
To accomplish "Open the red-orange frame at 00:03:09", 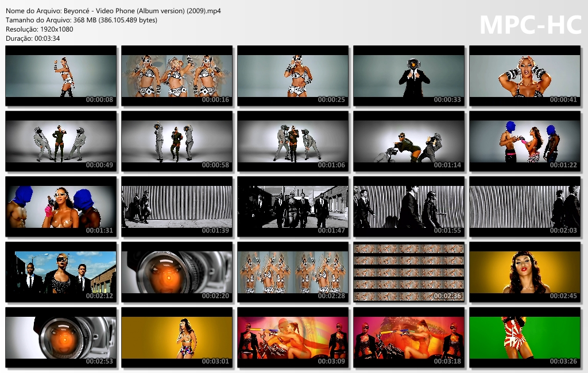I will tap(293, 338).
